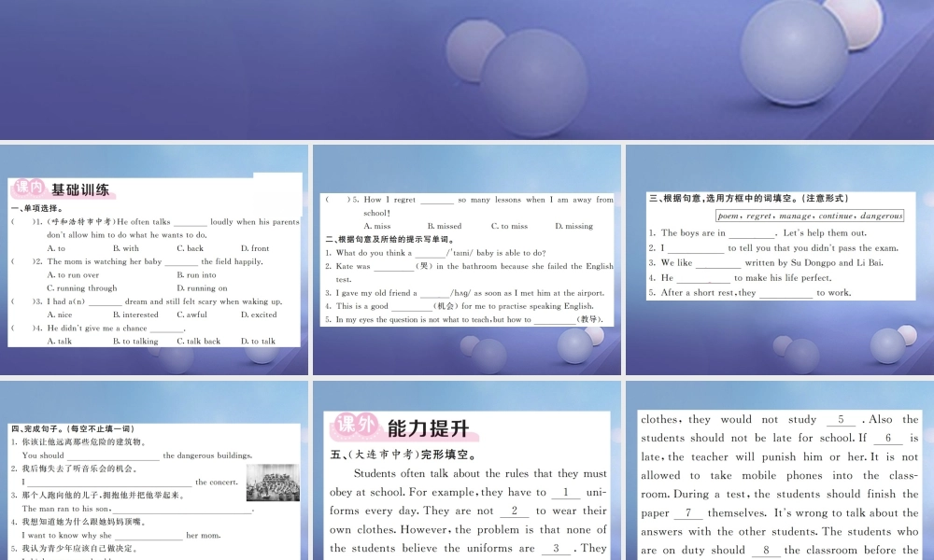Choose option 'B. interested'
934x560 pixels.
[x=135, y=315]
